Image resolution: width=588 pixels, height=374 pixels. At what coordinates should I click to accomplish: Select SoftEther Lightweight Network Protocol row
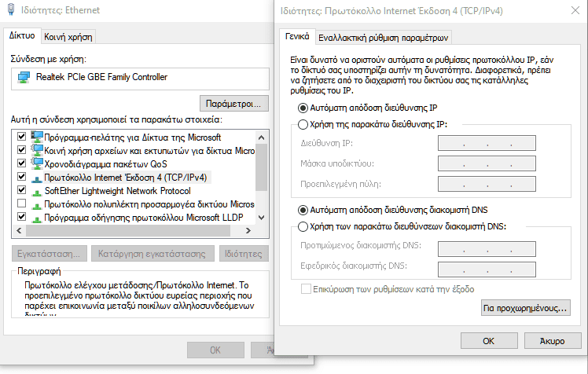(x=117, y=191)
